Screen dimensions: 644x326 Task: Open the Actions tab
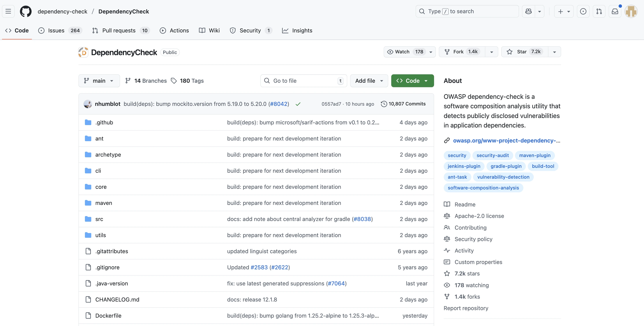179,30
